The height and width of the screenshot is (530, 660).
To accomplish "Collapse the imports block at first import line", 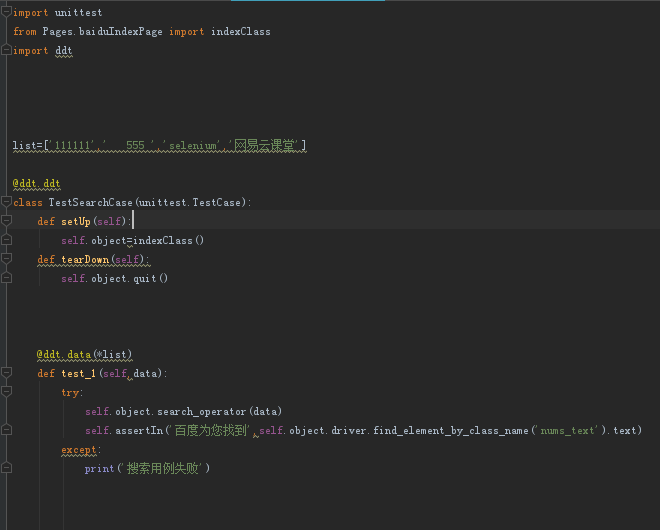I will pos(6,12).
